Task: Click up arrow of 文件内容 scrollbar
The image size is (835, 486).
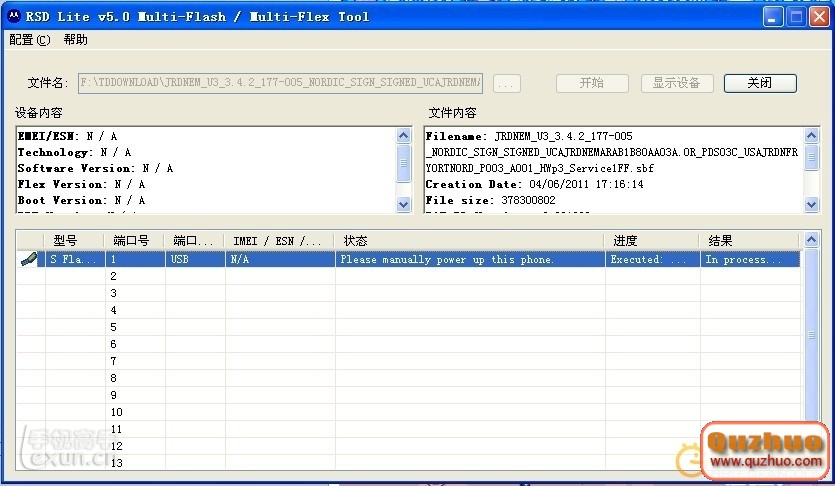Action: (x=811, y=136)
